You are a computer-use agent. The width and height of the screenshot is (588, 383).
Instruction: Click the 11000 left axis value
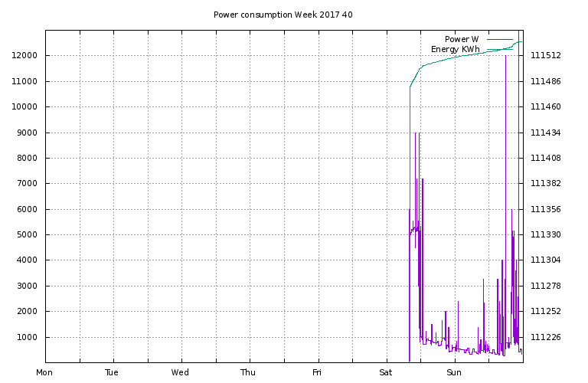point(24,81)
